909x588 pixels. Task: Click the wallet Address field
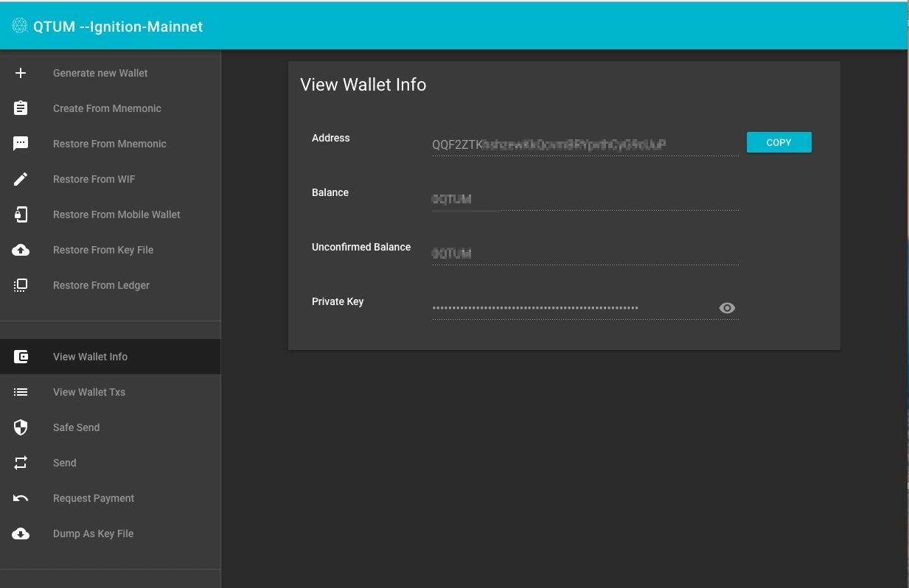click(585, 144)
